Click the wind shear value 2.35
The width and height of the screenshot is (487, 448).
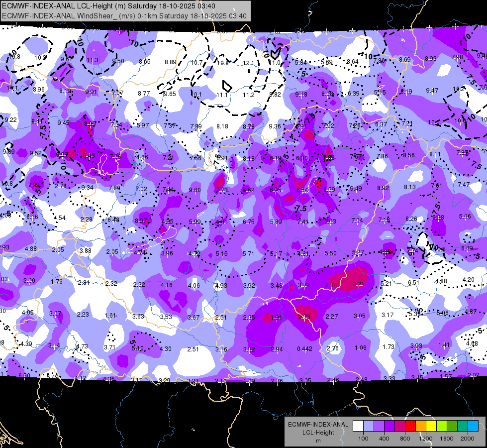pyautogui.click(x=249, y=318)
